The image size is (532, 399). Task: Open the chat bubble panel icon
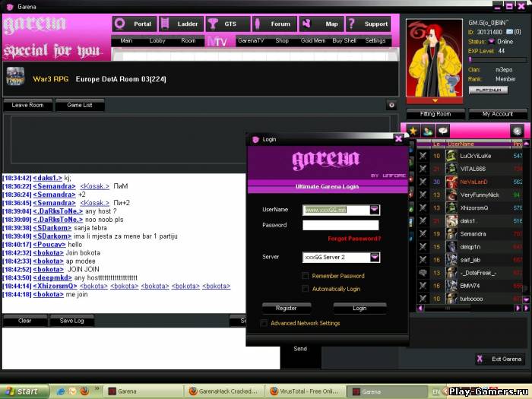442,131
